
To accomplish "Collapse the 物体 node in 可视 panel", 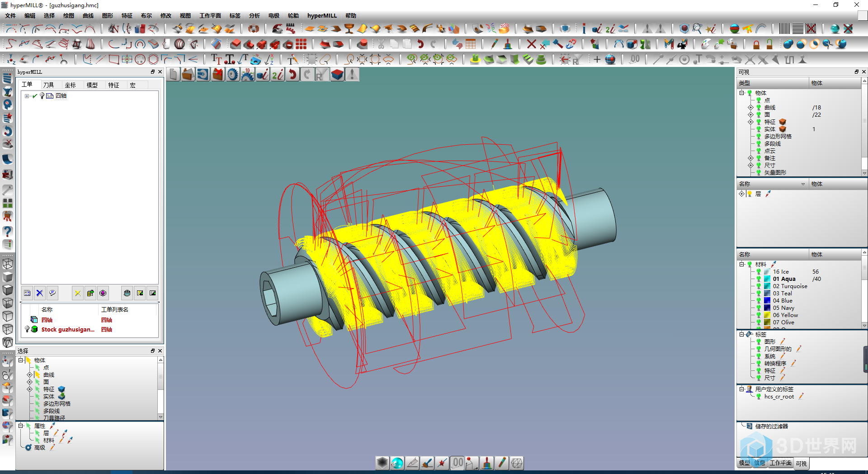I will coord(742,93).
